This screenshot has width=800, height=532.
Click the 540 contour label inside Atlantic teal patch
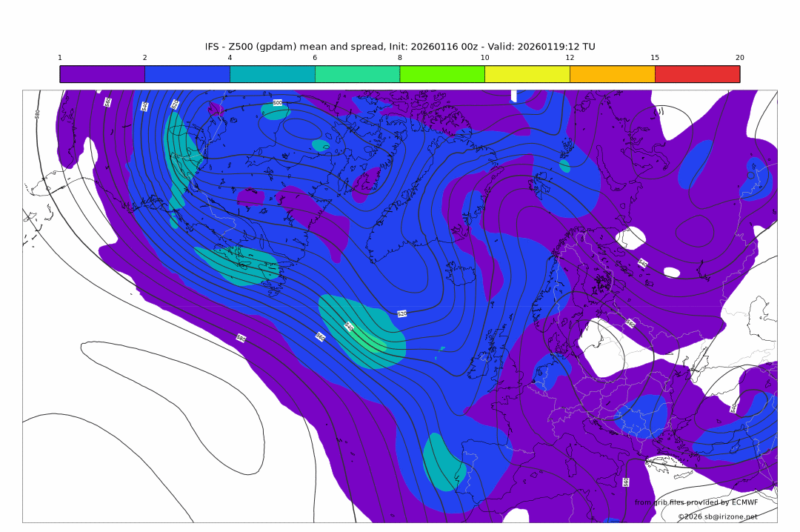348,326
